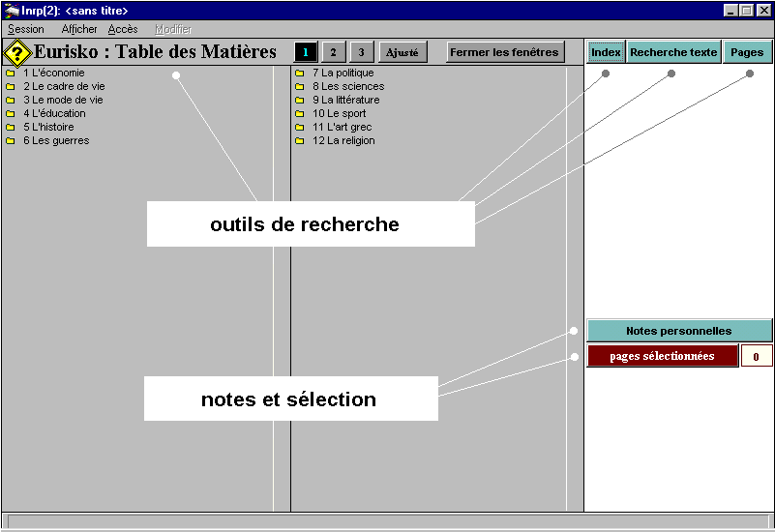The width and height of the screenshot is (775, 532).
Task: Open the folder icon beside L'art grec
Action: [x=300, y=128]
